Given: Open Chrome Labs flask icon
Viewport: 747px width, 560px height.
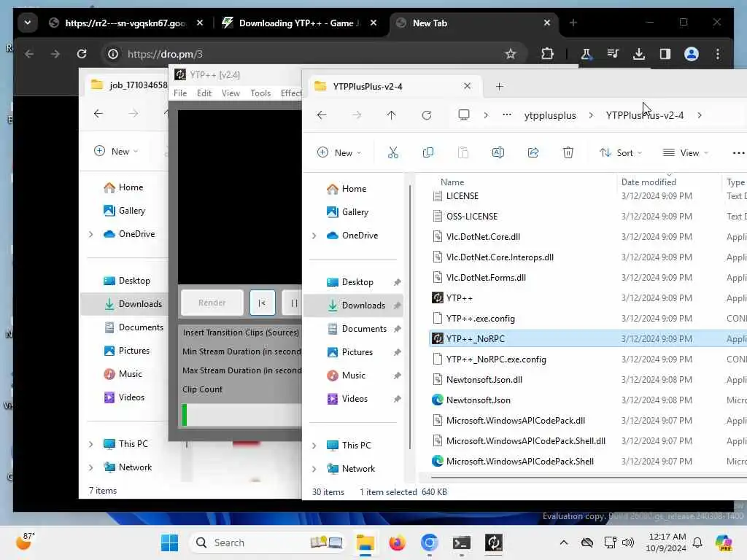Looking at the screenshot, I should point(586,54).
